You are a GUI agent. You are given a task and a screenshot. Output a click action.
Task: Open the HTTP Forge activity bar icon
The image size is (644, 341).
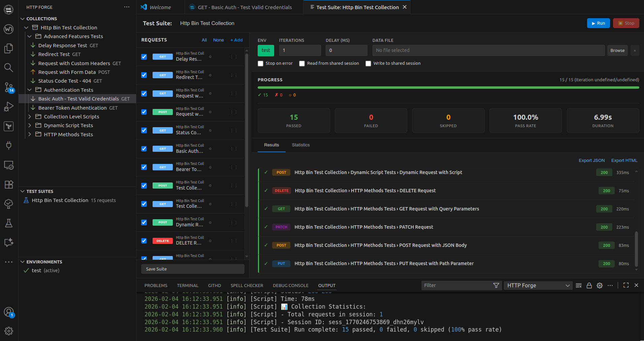pyautogui.click(x=9, y=10)
